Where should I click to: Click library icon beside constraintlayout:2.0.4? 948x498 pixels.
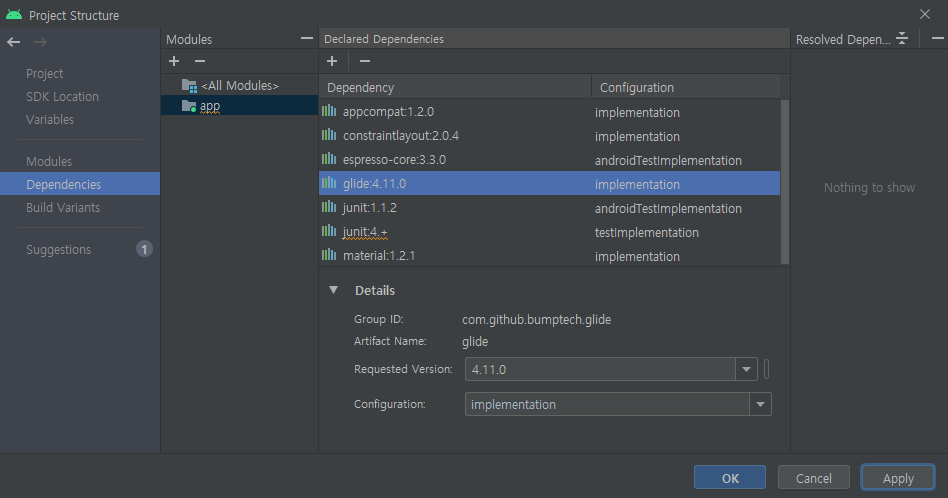click(x=329, y=135)
